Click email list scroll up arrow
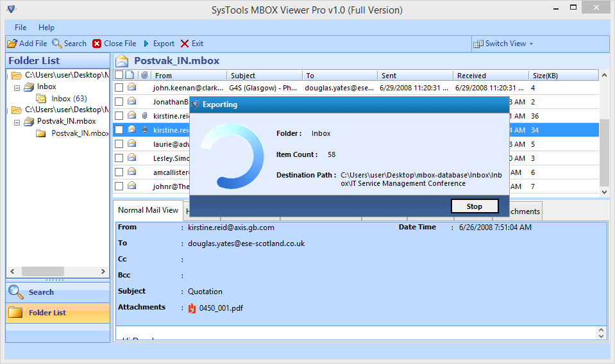 click(x=604, y=75)
